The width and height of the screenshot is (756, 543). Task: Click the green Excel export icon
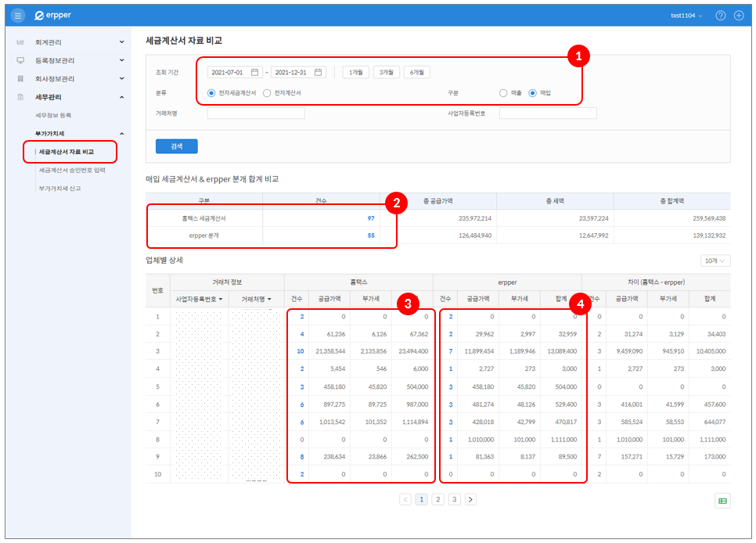(x=722, y=502)
